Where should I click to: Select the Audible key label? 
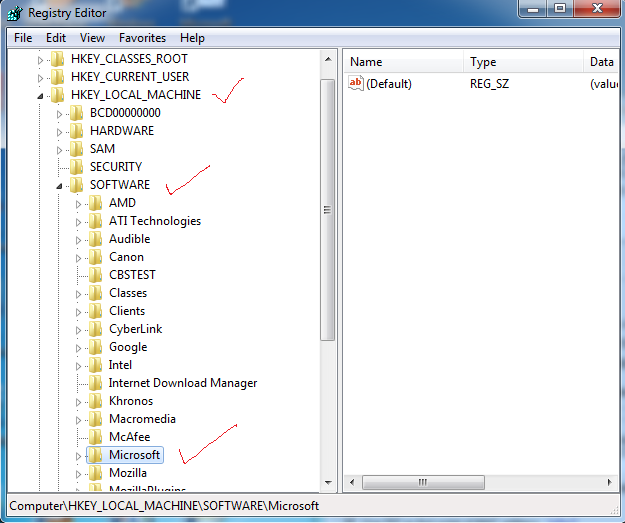(130, 239)
